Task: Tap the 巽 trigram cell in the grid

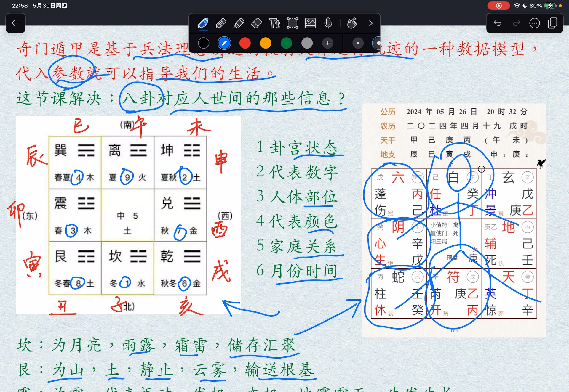Action: pos(75,162)
